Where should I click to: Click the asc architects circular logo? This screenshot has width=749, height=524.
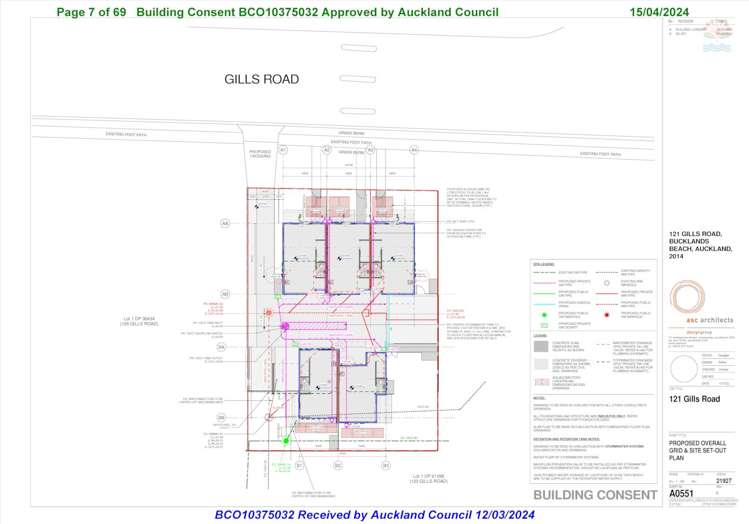[687, 297]
